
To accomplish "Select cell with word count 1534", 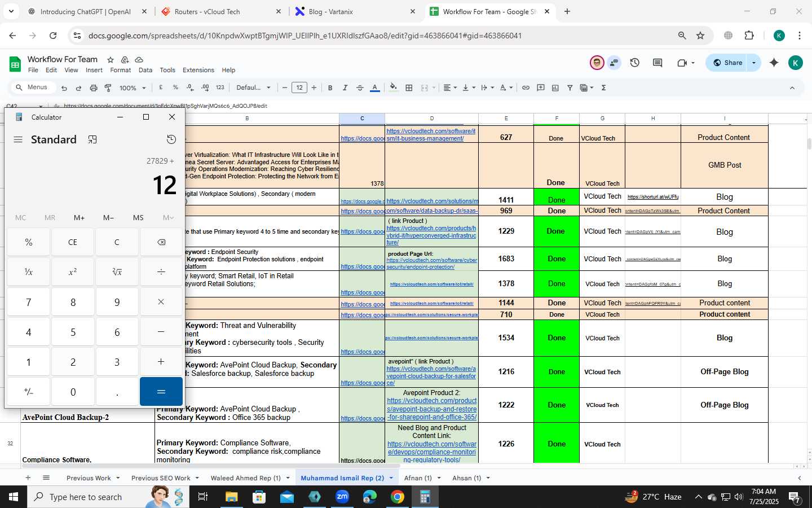I will [506, 338].
